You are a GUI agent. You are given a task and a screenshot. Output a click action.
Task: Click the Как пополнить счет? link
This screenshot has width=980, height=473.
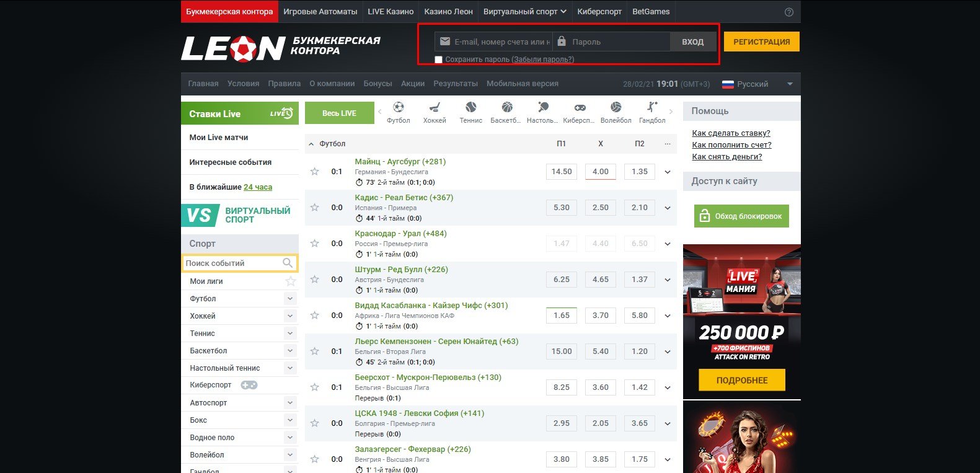[x=731, y=145]
